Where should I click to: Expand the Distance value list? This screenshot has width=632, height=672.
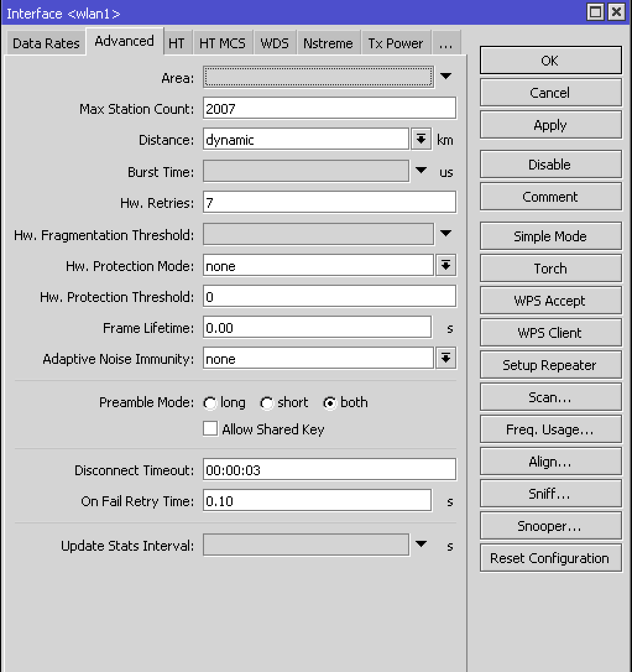click(x=421, y=139)
